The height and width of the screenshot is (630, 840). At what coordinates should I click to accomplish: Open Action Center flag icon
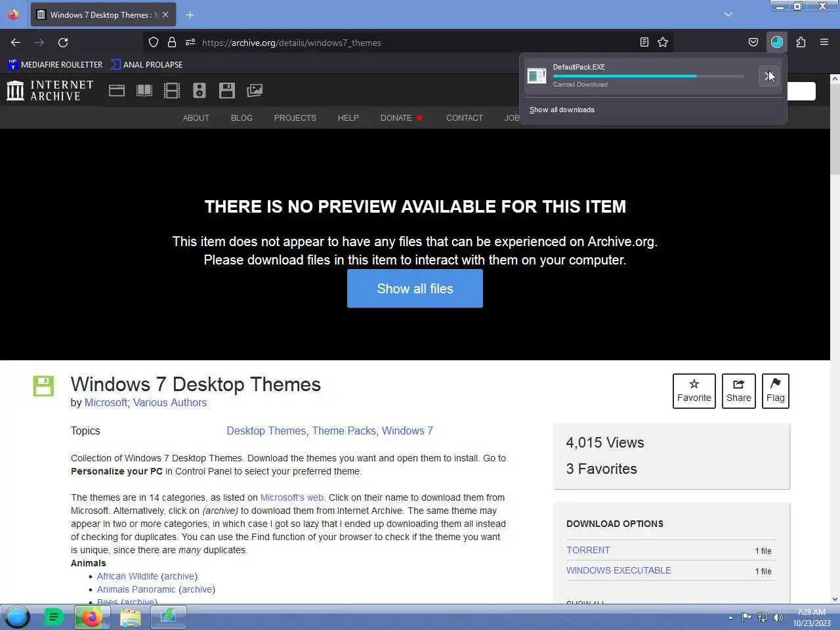pos(746,617)
